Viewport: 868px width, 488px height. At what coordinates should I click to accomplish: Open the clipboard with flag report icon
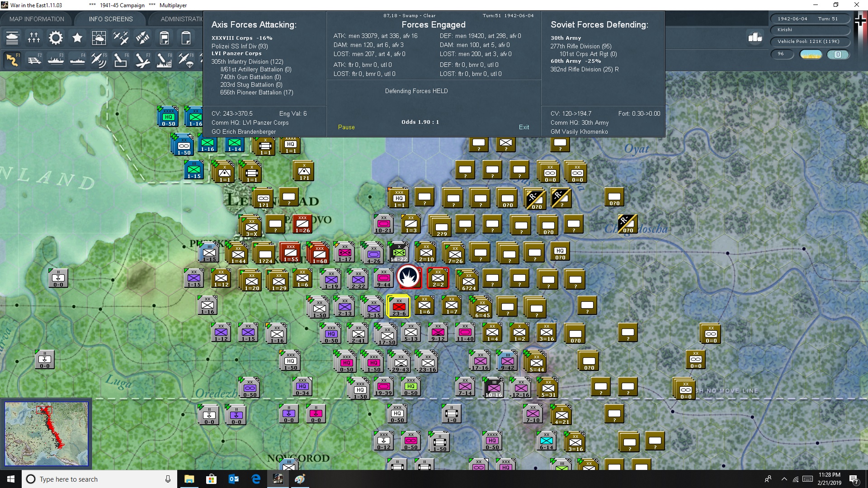(164, 38)
